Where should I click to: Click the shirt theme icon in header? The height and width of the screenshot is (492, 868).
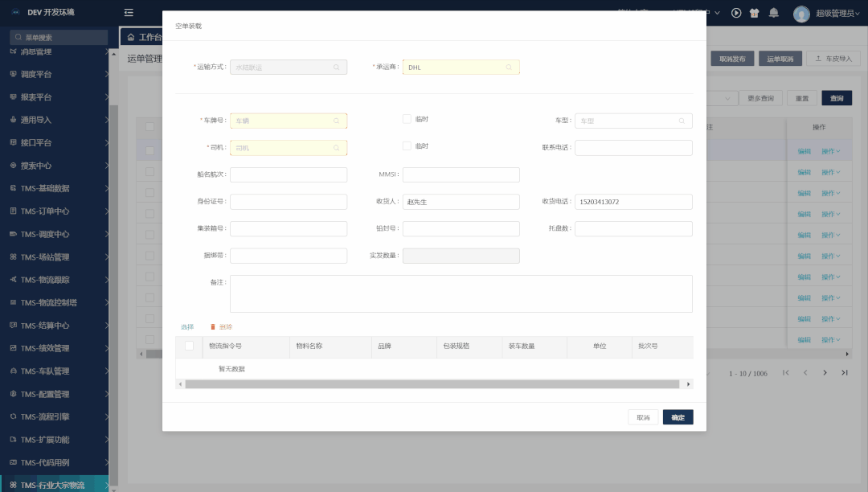[x=755, y=13]
